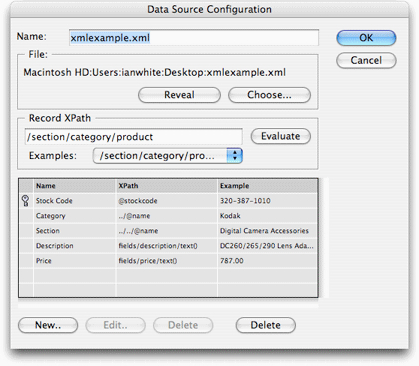Click the Name column header

(75, 186)
